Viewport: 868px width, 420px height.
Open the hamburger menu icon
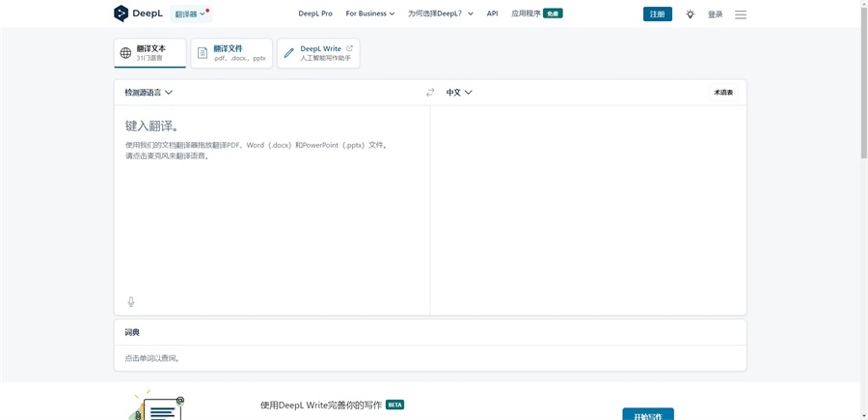point(741,14)
